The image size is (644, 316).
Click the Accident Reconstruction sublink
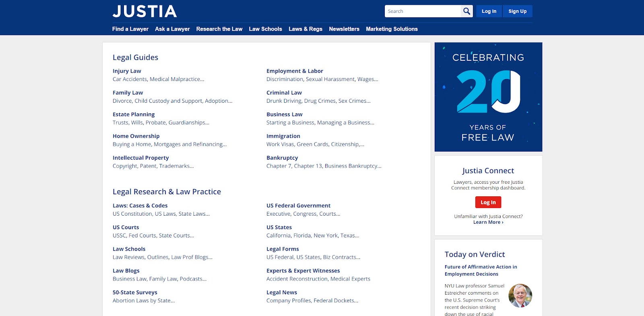click(x=297, y=279)
